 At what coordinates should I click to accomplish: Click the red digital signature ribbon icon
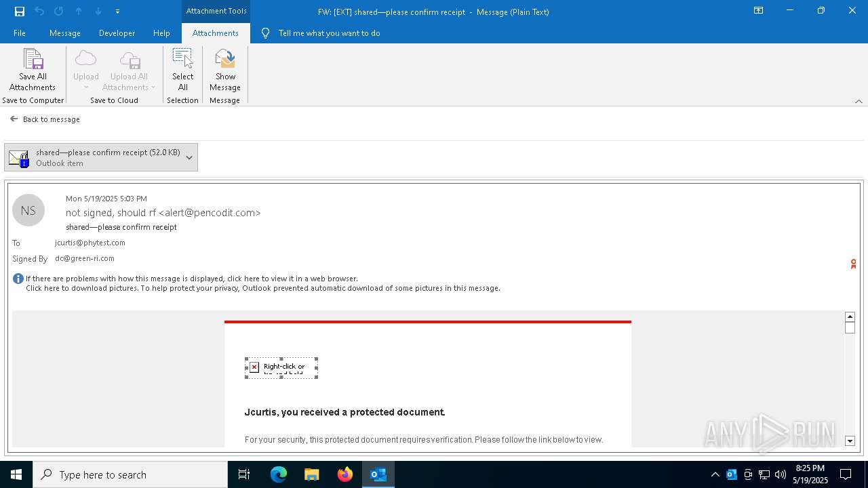point(853,264)
